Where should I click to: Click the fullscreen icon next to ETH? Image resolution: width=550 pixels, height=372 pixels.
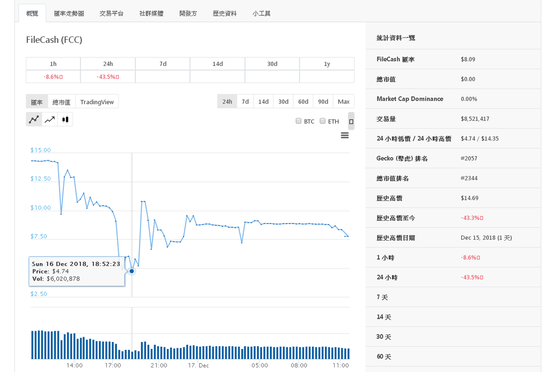351,121
